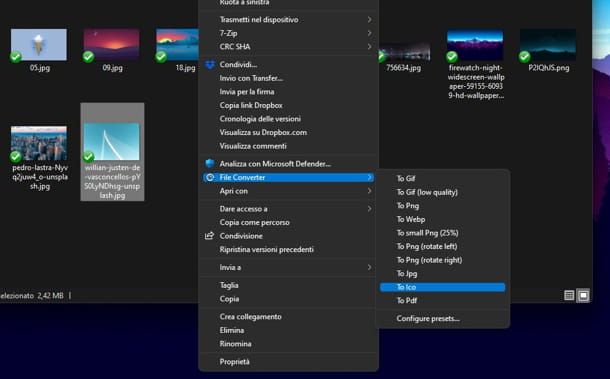610x379 pixels.
Task: Select Condividi... in context menu
Action: click(x=288, y=65)
